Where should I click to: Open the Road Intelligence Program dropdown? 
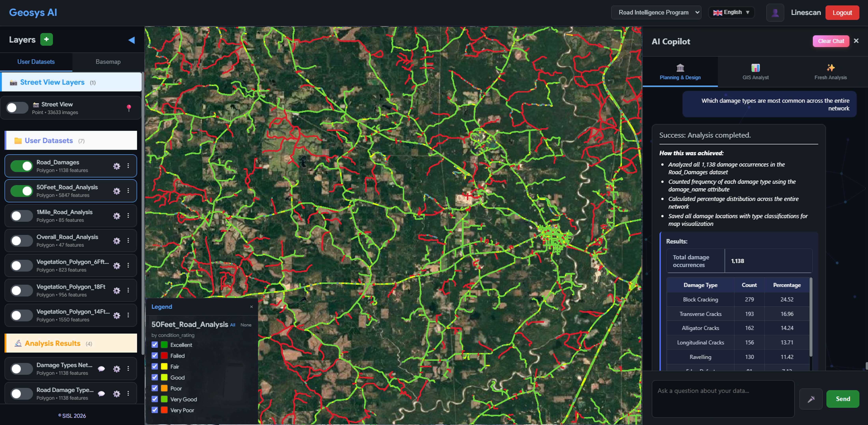[x=656, y=12]
